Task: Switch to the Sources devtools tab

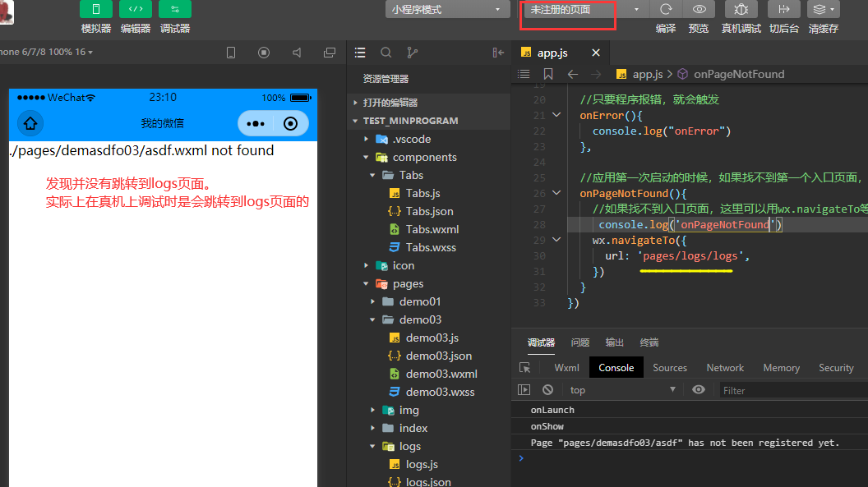Action: click(x=670, y=368)
